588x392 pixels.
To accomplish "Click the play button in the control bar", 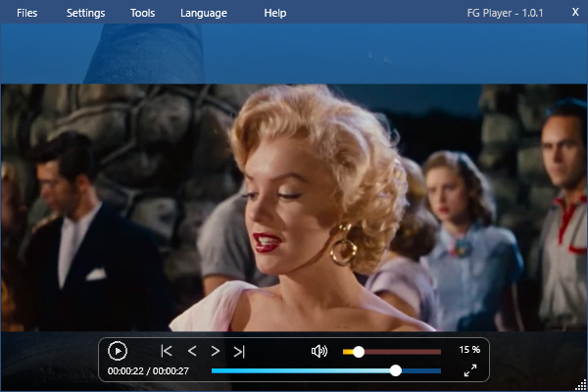I will coord(118,351).
